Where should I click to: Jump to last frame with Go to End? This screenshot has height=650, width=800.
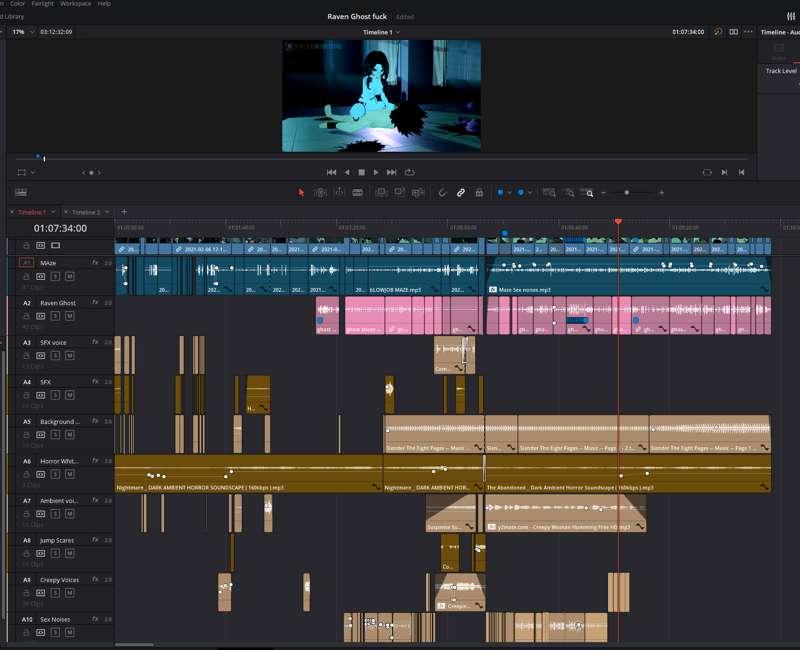392,172
